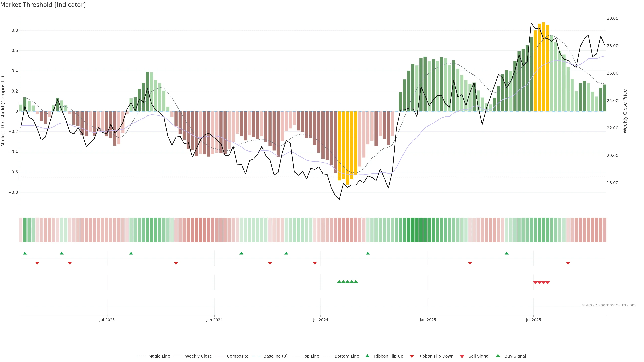Toggle Composite line in the legend
This screenshot has width=644, height=362.
[x=237, y=356]
